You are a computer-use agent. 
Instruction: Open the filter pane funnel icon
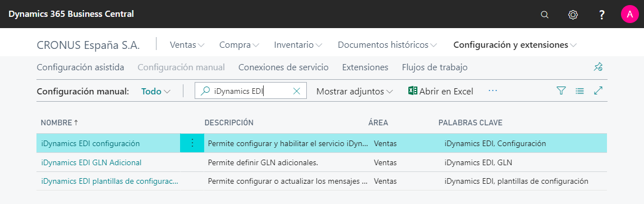pos(560,91)
